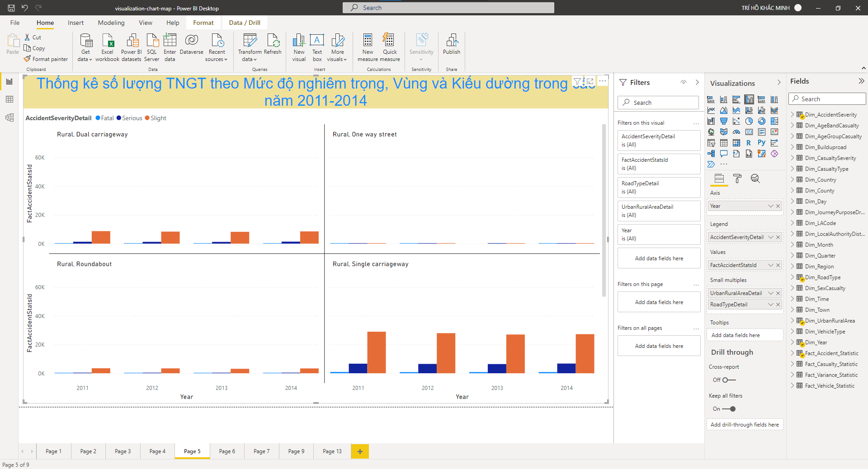Screen dimensions: 868x469
Task: Open the UrbanRuralAreaDetail field dropdown arrow
Action: tap(770, 293)
